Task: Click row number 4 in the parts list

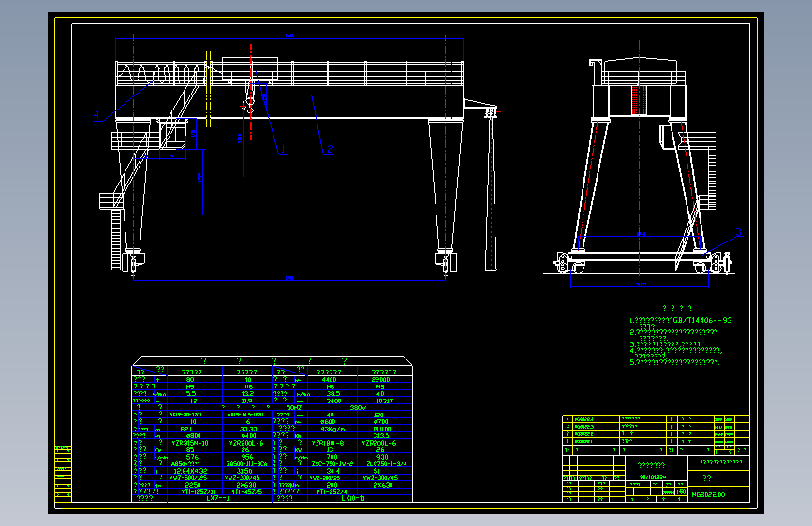Action: tap(568, 419)
